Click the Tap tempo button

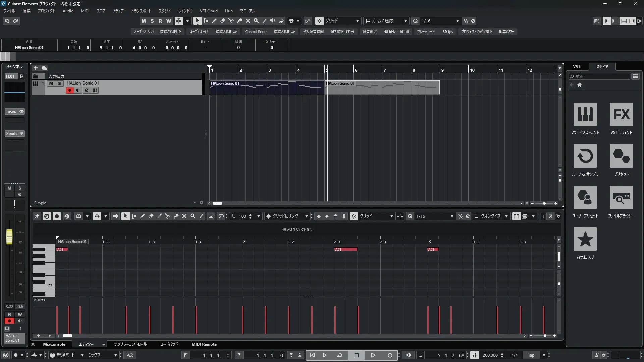coord(531,355)
